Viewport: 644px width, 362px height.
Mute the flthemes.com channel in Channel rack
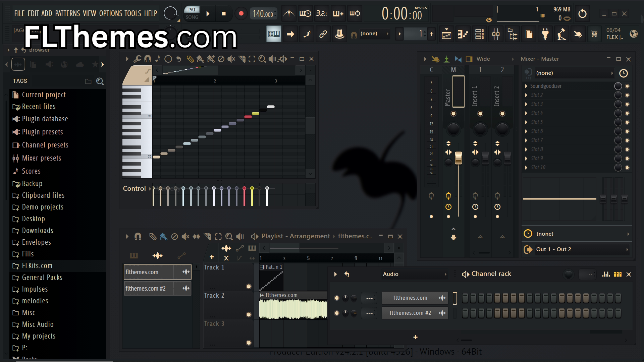337,298
